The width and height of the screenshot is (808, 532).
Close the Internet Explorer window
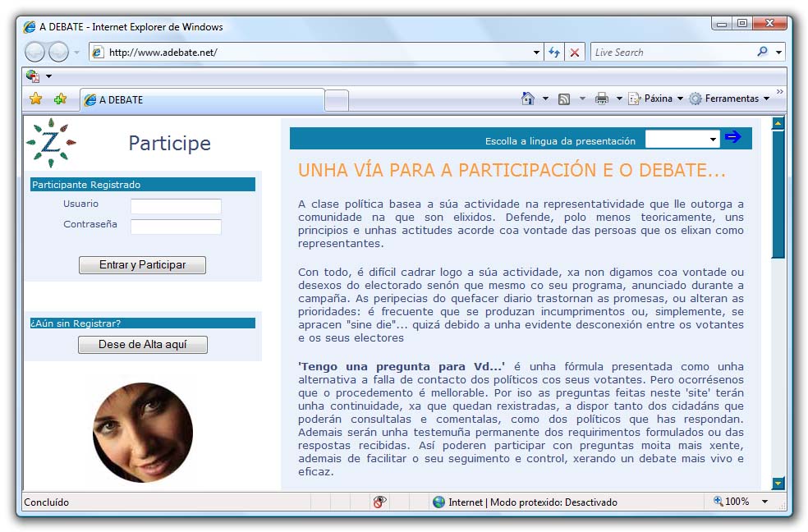pos(769,24)
